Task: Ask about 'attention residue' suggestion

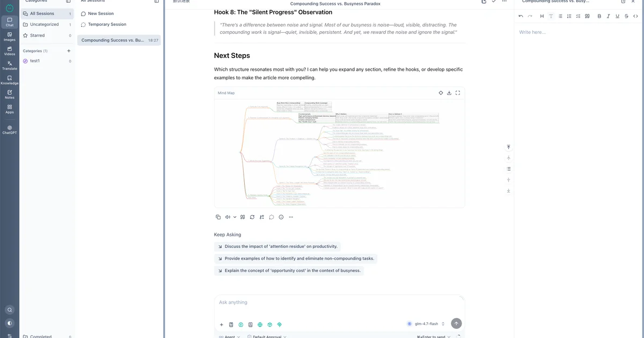Action: [277, 247]
